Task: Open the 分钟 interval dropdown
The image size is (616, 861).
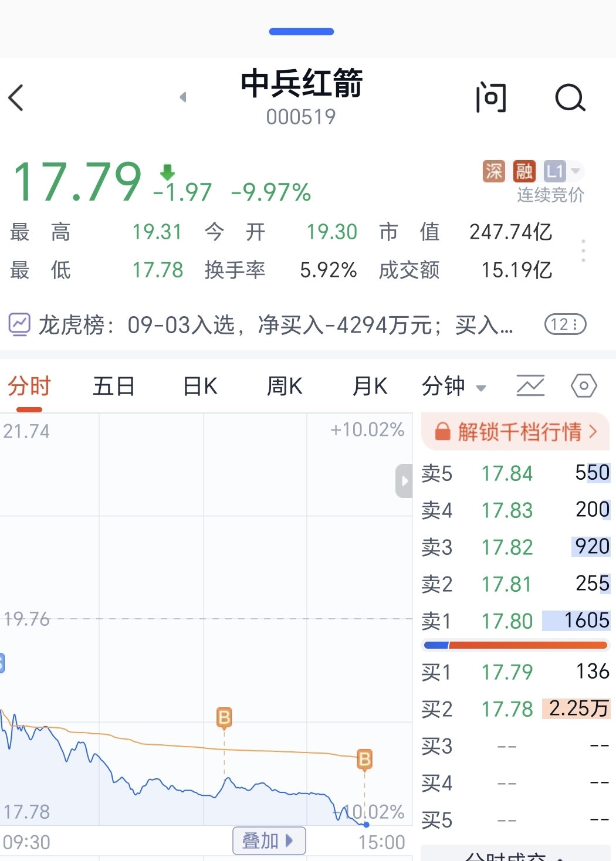Action: point(454,387)
